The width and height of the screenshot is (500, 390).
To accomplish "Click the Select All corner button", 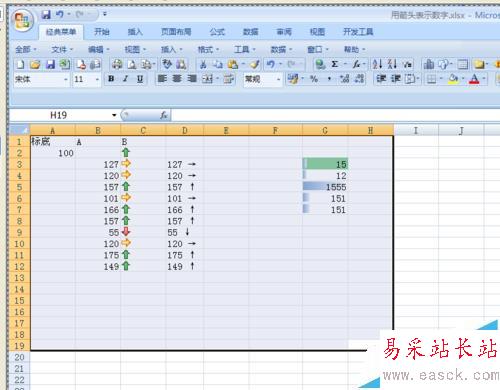I will click(x=19, y=130).
